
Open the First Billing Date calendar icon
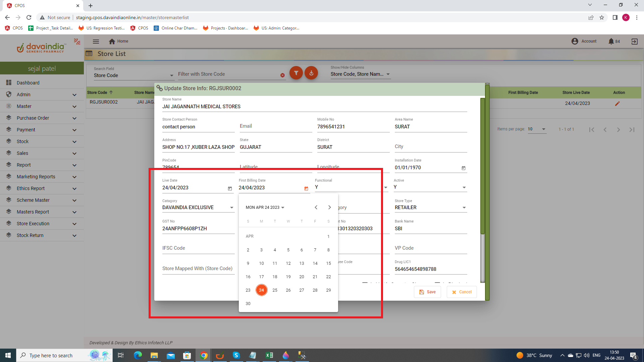click(x=306, y=188)
